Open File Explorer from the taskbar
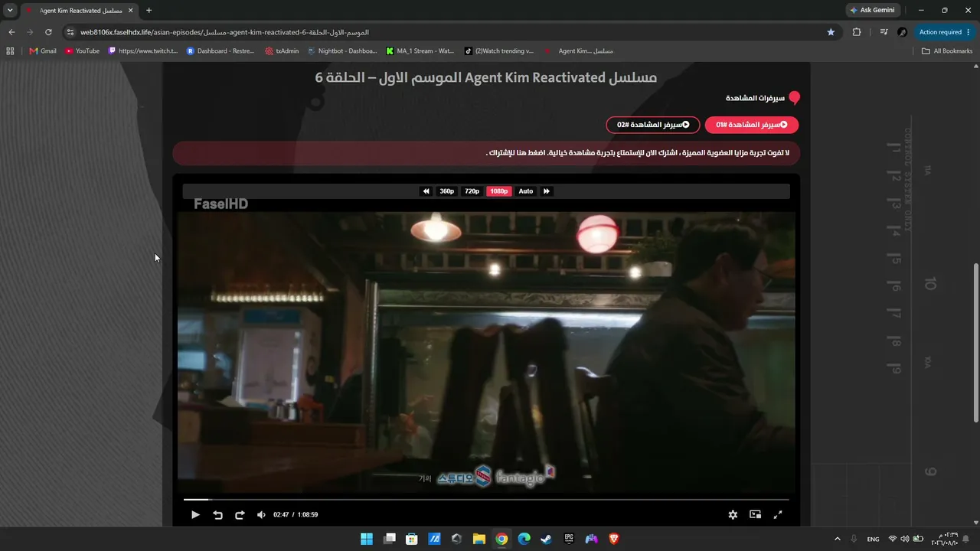This screenshot has height=551, width=980. 479,539
